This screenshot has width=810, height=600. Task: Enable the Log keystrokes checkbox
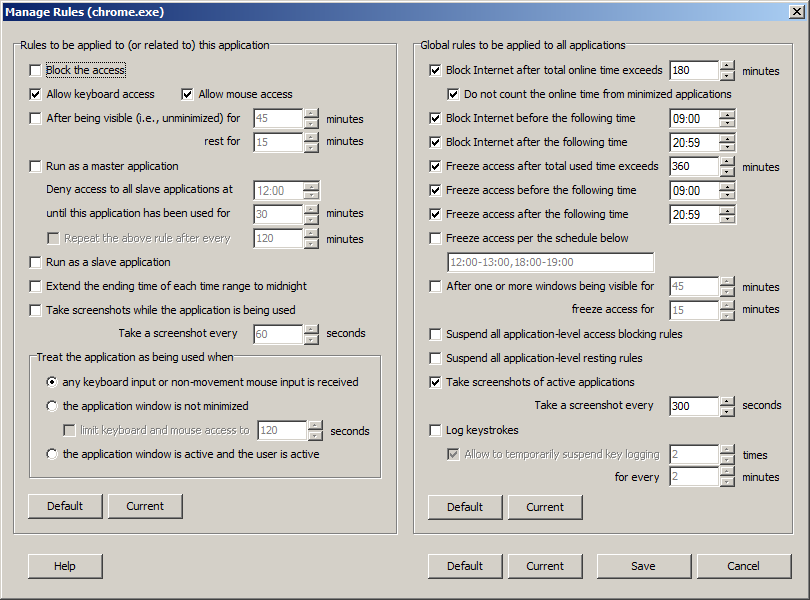coord(435,430)
